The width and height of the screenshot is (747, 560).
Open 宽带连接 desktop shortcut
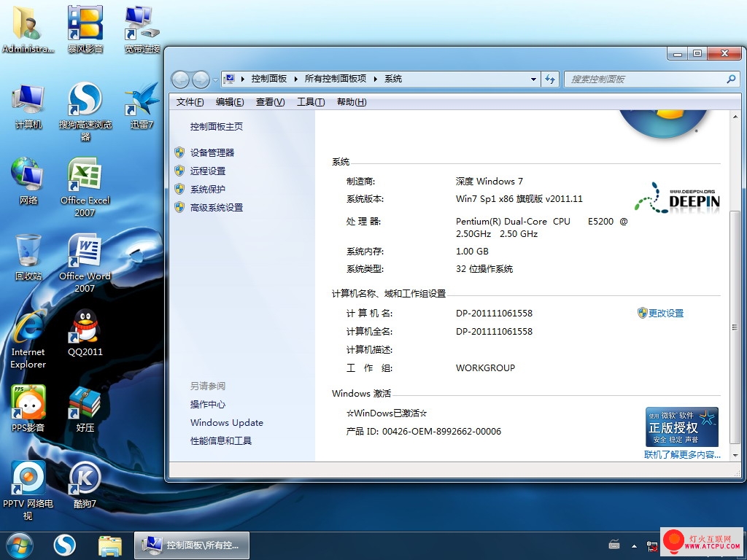[x=142, y=28]
